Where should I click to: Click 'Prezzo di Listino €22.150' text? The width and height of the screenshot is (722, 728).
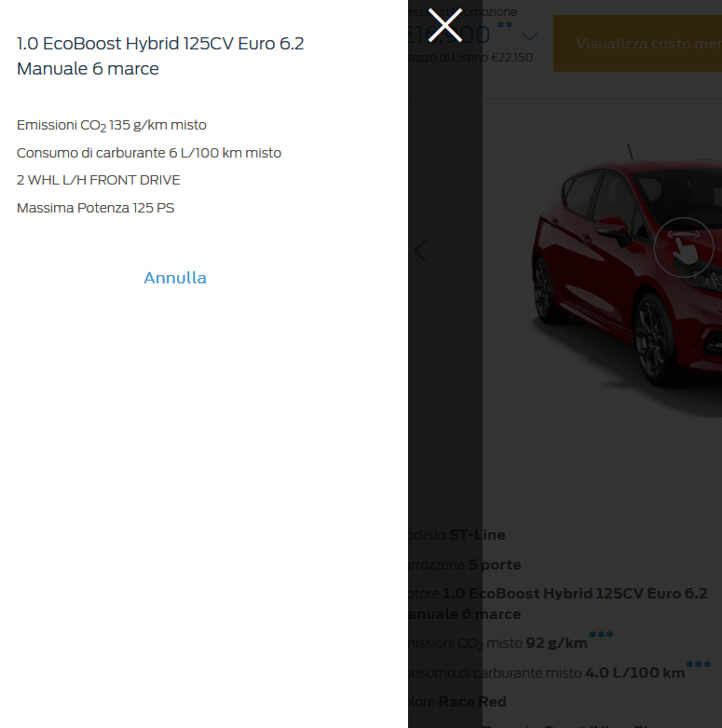470,58
